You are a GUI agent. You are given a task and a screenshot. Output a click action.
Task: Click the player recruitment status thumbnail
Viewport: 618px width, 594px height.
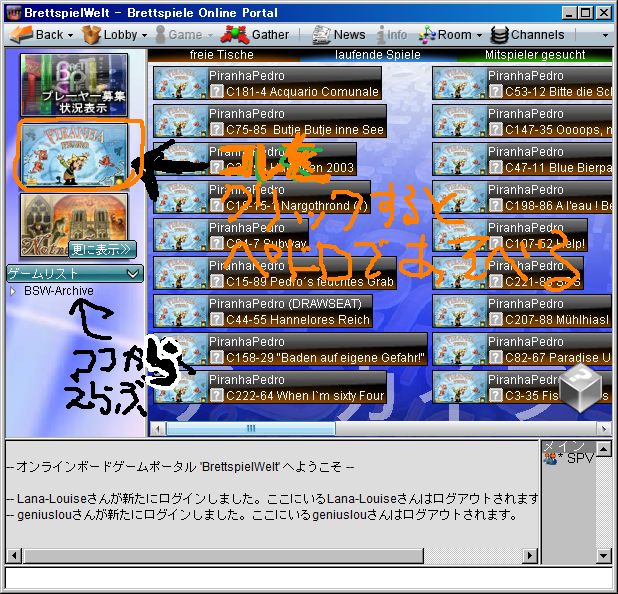[74, 85]
